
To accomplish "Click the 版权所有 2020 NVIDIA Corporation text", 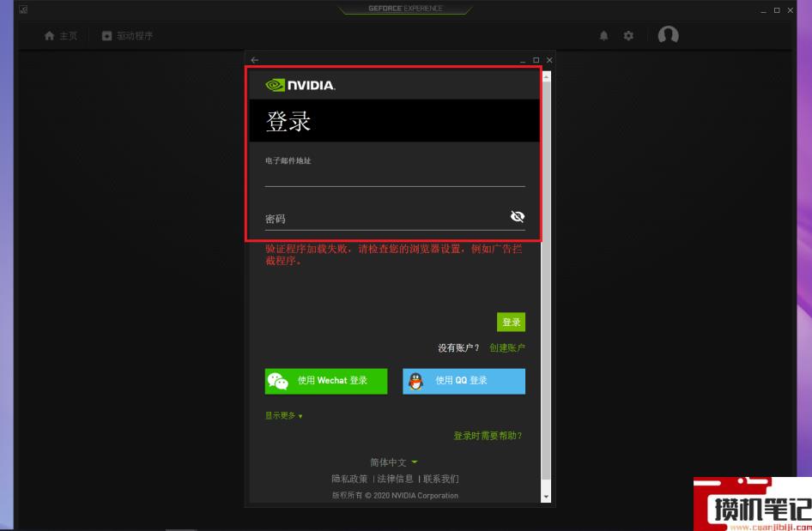I will (x=395, y=495).
